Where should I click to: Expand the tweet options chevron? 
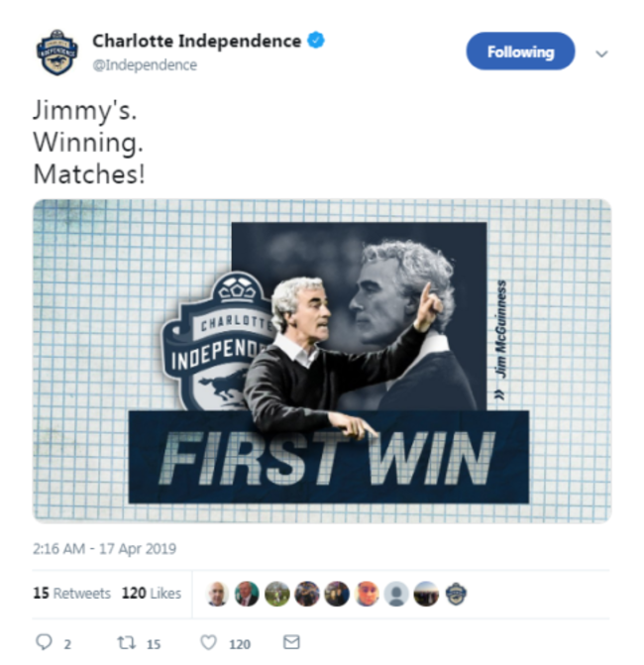pos(601,54)
